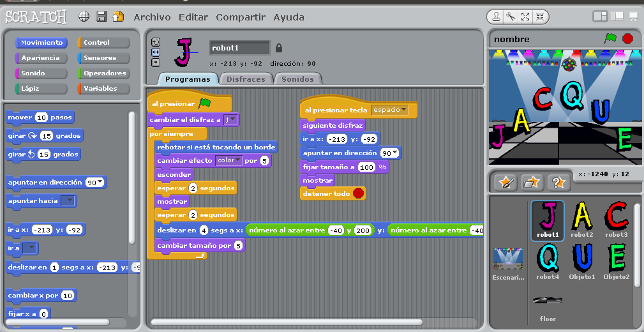Select the delete scissors tool
The width and height of the screenshot is (644, 332).
pyautogui.click(x=511, y=17)
